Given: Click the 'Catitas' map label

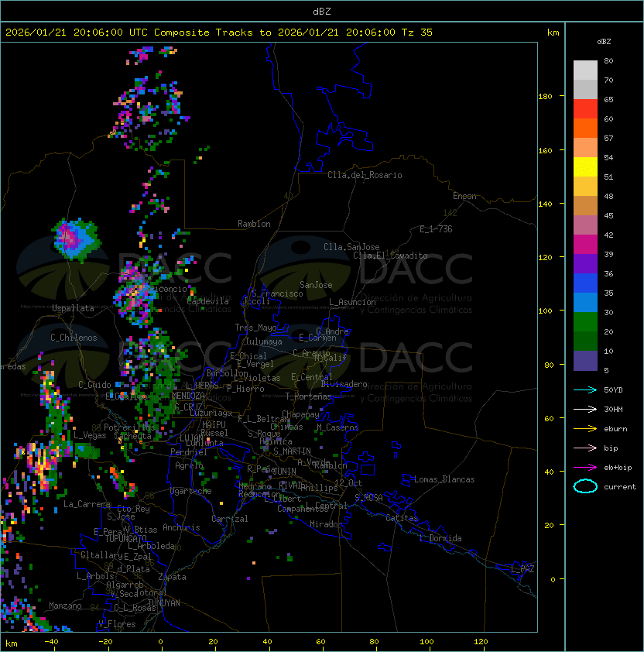Looking at the screenshot, I should (402, 518).
